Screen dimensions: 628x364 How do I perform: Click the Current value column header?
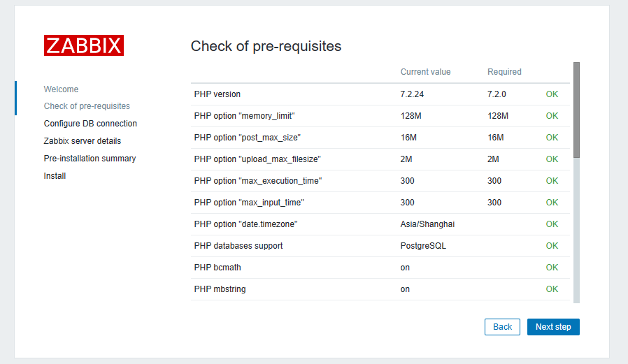[425, 72]
